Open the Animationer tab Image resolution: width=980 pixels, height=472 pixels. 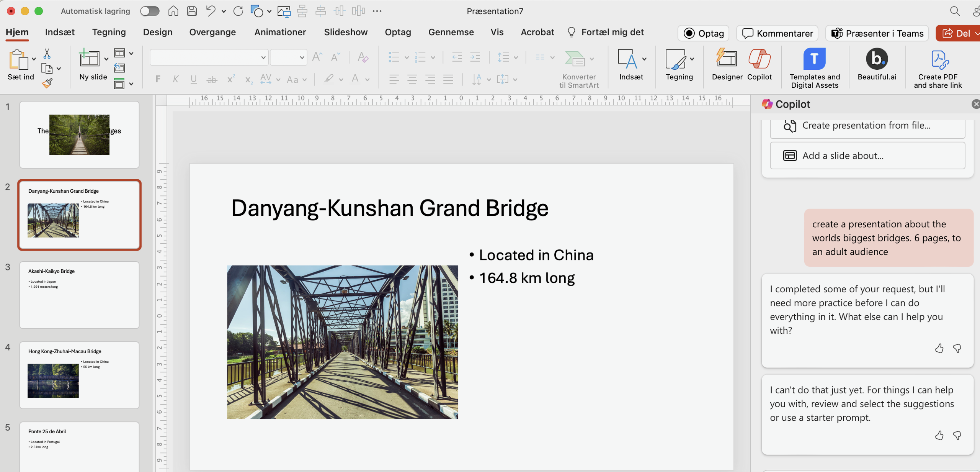280,32
